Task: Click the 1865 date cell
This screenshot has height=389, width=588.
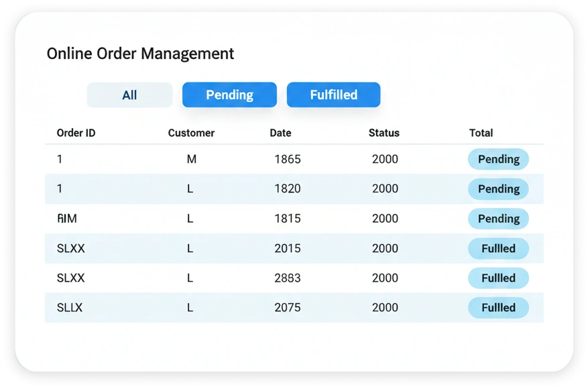Action: tap(288, 159)
